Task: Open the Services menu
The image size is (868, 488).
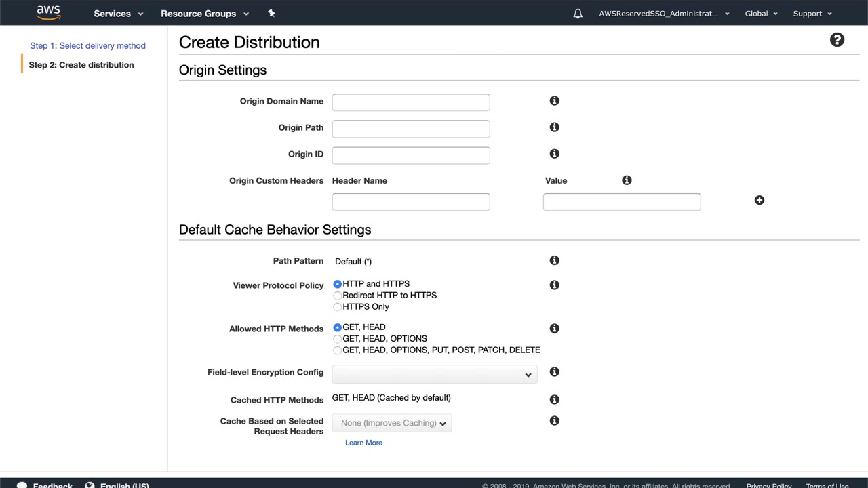Action: [x=119, y=14]
